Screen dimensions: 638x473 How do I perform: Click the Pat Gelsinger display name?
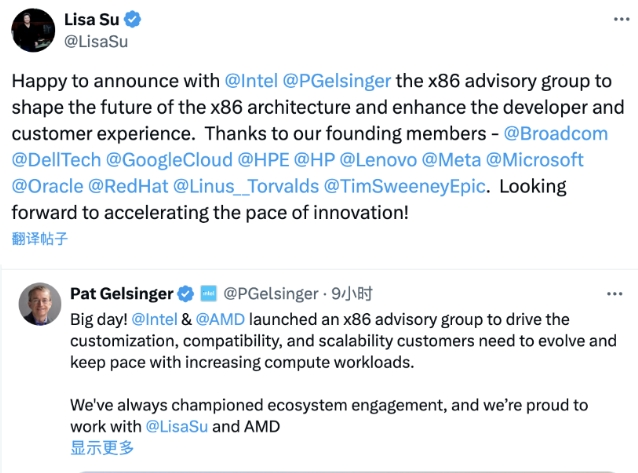pos(122,293)
